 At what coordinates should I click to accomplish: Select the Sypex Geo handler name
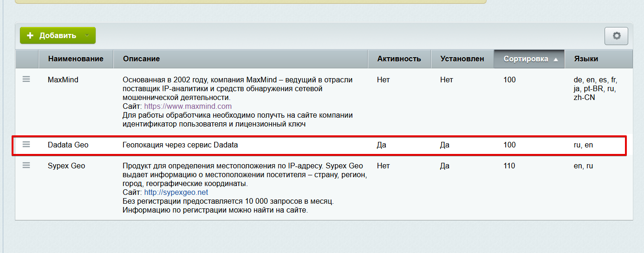(x=66, y=166)
